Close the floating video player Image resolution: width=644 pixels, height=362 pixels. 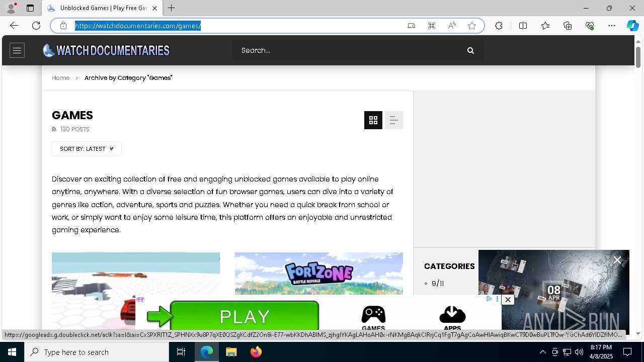coord(617,260)
